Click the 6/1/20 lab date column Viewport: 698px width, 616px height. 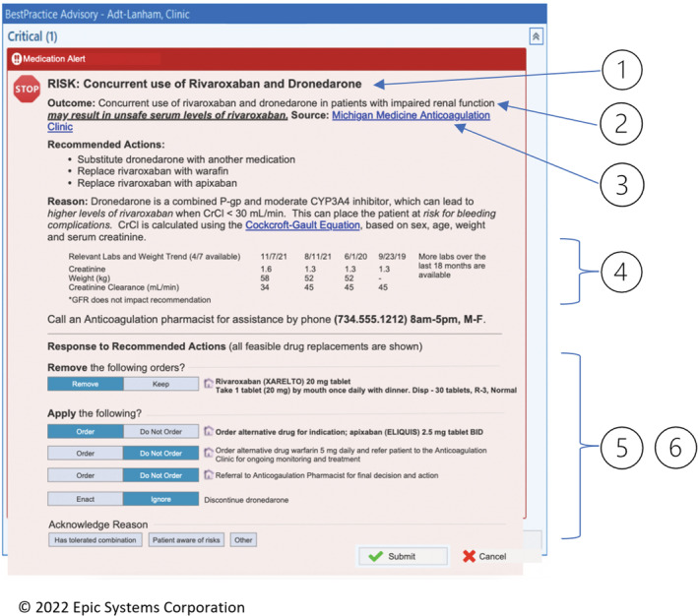(355, 257)
